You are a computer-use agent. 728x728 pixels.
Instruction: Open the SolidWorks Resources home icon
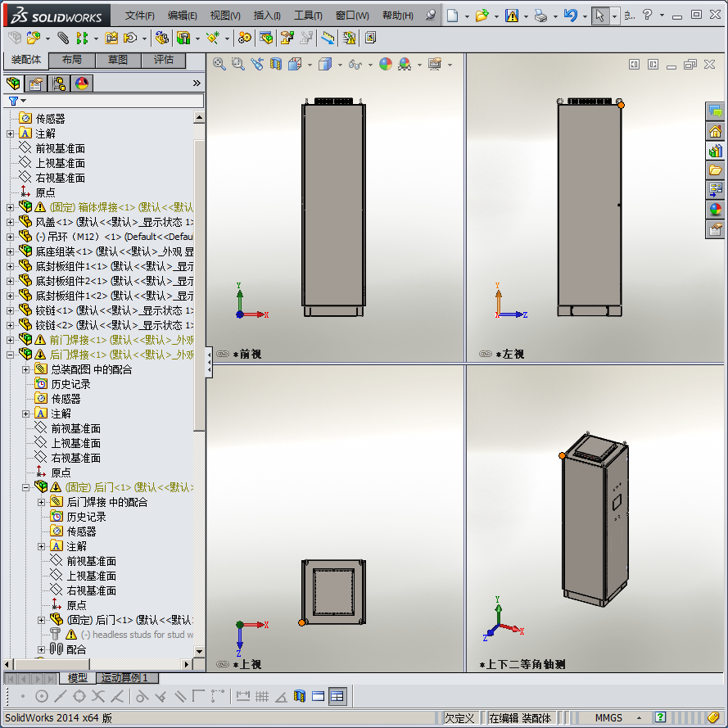(x=715, y=131)
